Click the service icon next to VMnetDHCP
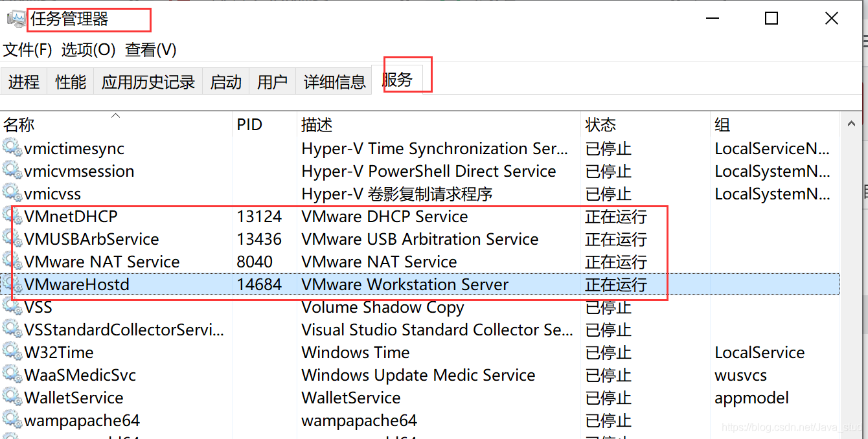The image size is (868, 439). (12, 216)
